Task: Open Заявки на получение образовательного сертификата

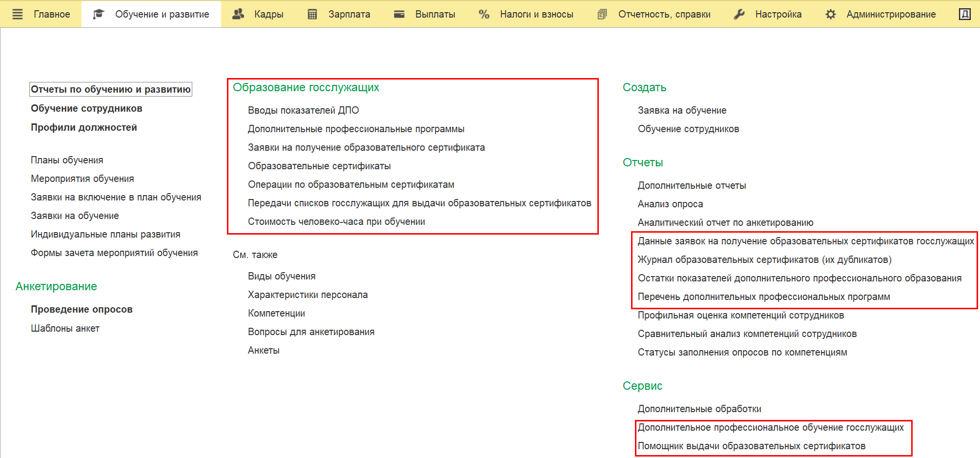Action: [x=367, y=147]
